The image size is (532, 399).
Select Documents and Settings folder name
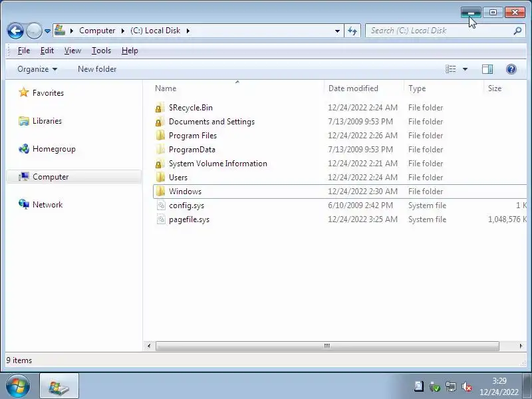211,122
